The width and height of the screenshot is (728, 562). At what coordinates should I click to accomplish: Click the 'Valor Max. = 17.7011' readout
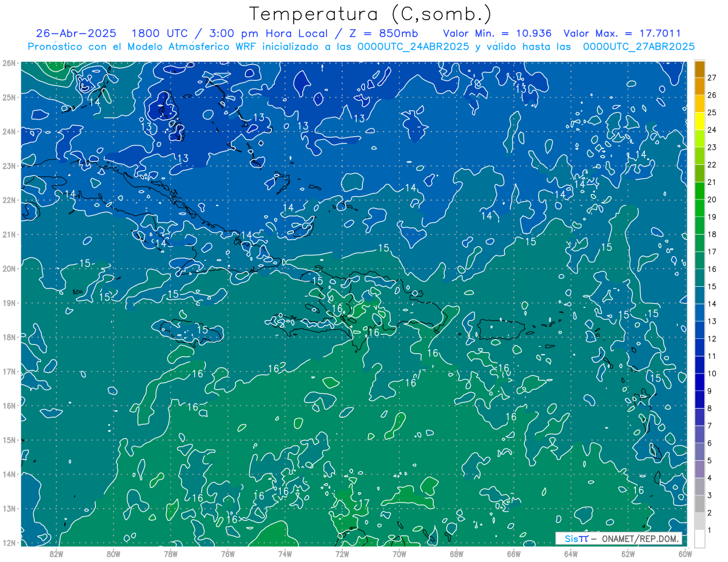[x=622, y=33]
